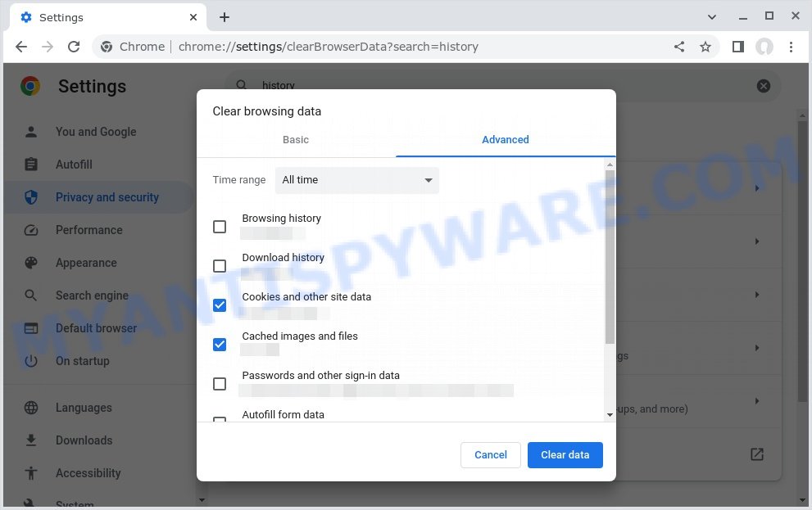This screenshot has width=812, height=510.
Task: Open a new tab with plus button
Action: click(225, 17)
